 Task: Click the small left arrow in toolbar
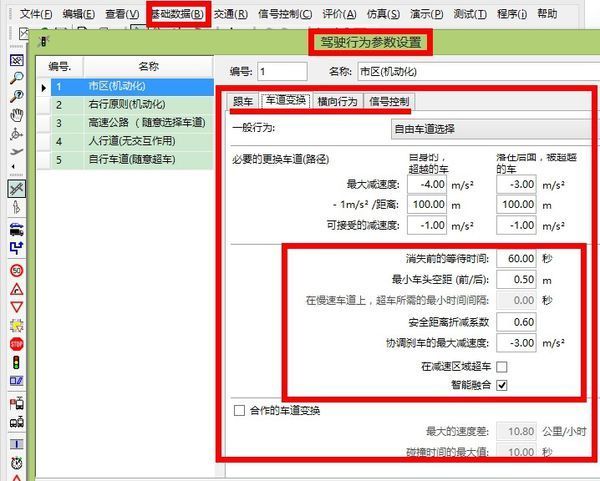point(14,166)
